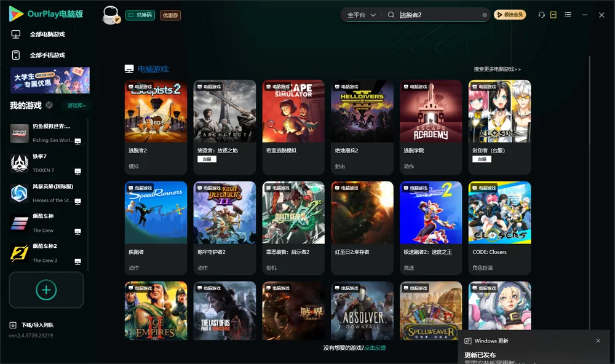
Task: Click 模拟 genre under 逃脱者2
Action: coord(133,166)
